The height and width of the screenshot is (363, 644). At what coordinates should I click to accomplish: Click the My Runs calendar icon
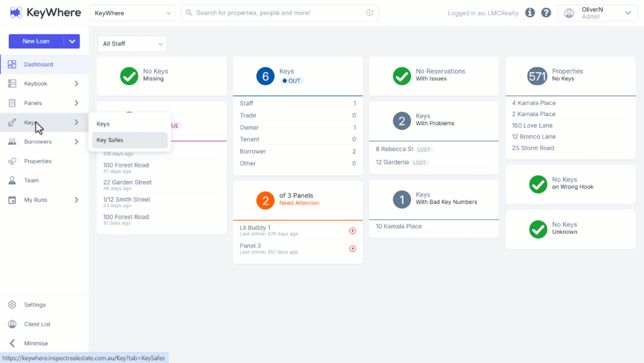click(12, 200)
